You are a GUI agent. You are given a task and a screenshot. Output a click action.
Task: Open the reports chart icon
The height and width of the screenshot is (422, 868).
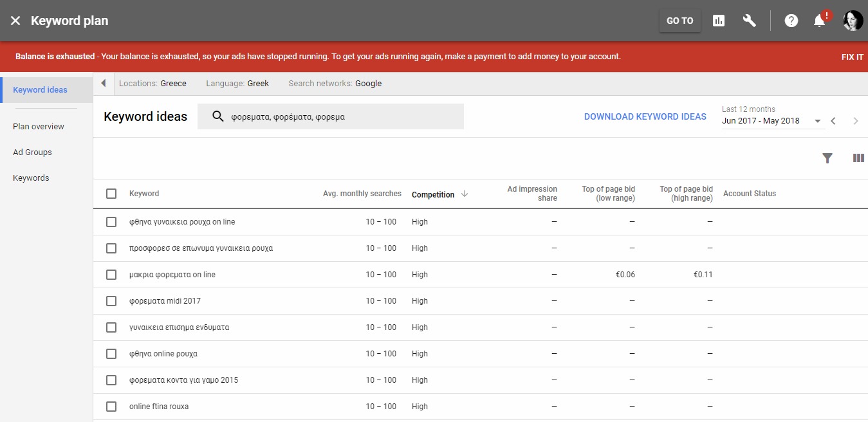(719, 21)
